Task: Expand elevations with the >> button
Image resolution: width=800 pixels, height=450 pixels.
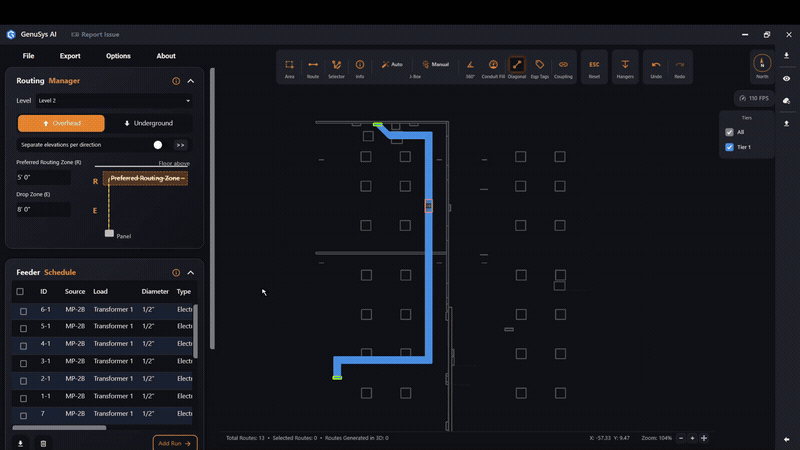Action: [181, 145]
